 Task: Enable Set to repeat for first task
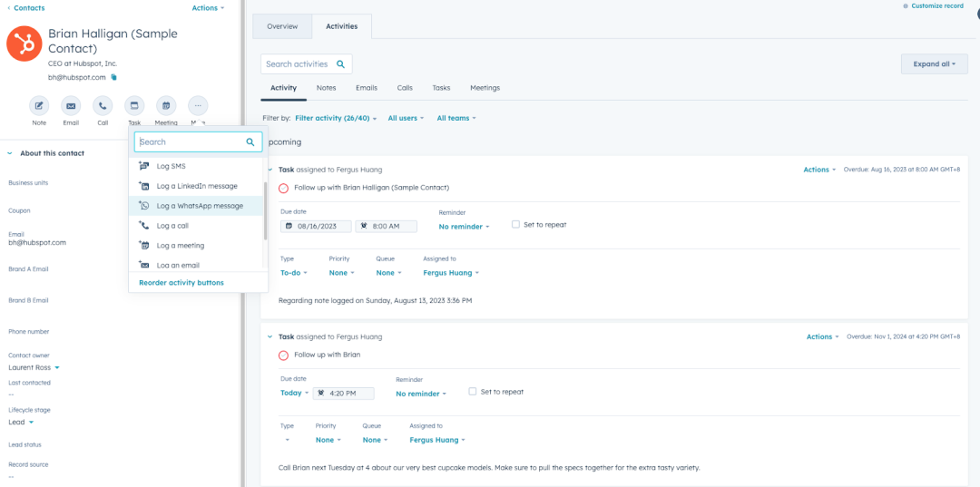pos(515,224)
